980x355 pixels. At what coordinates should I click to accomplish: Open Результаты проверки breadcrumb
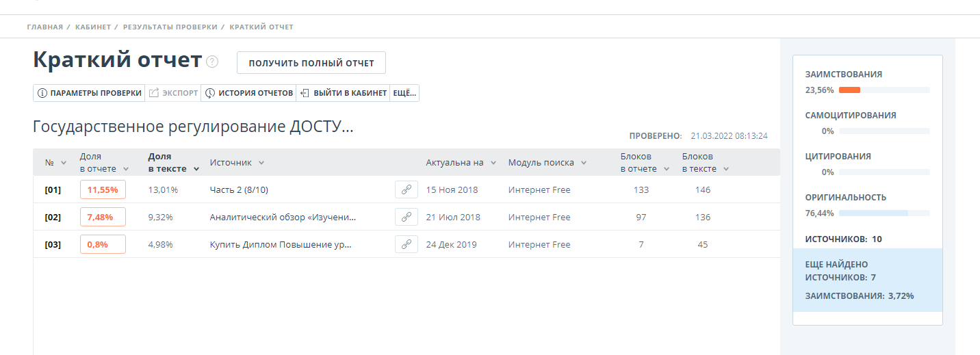pos(170,27)
